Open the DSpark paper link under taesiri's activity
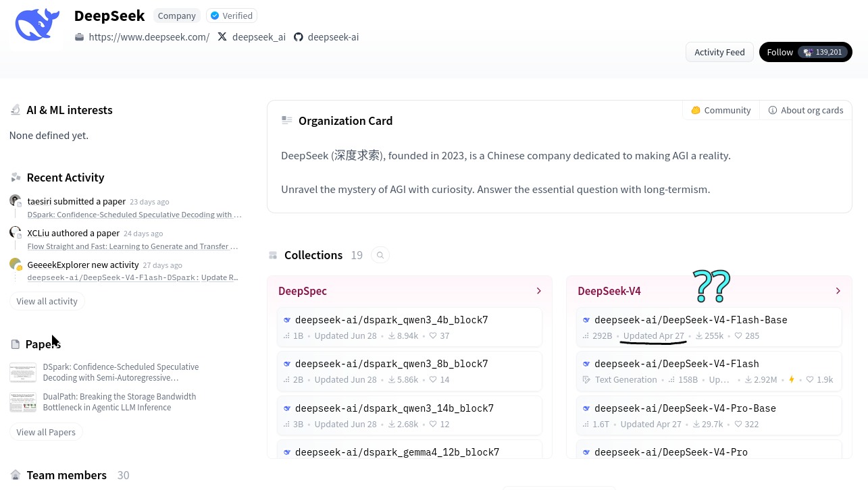 [x=134, y=215]
